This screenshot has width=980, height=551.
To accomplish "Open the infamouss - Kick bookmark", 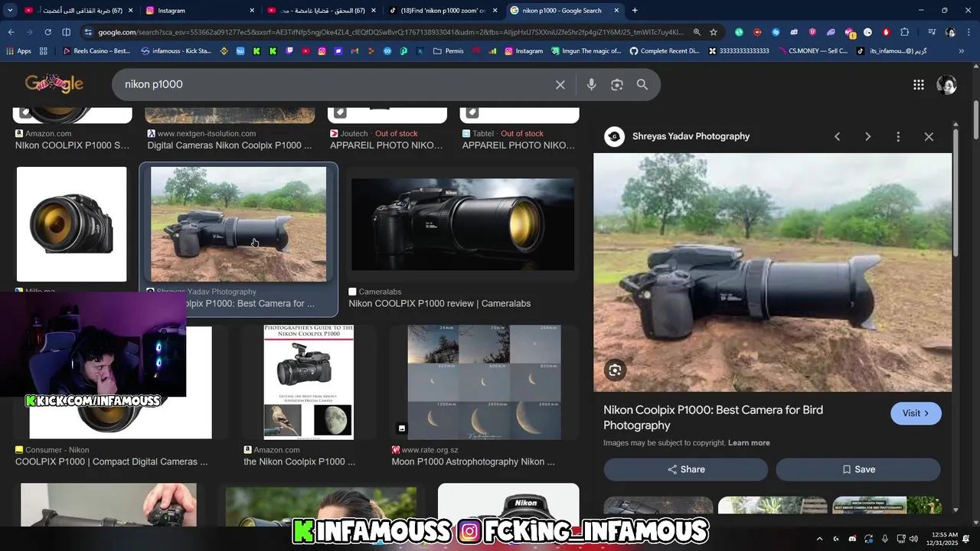I will (176, 51).
